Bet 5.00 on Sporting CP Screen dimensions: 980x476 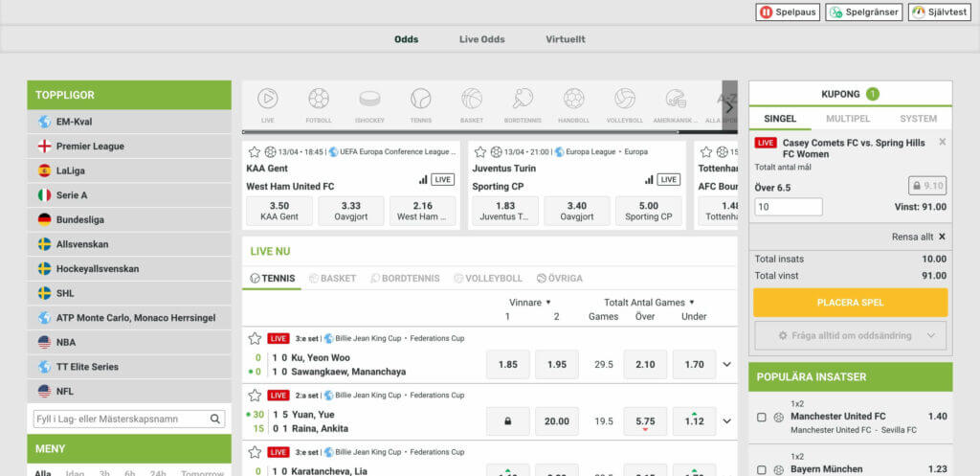click(649, 211)
